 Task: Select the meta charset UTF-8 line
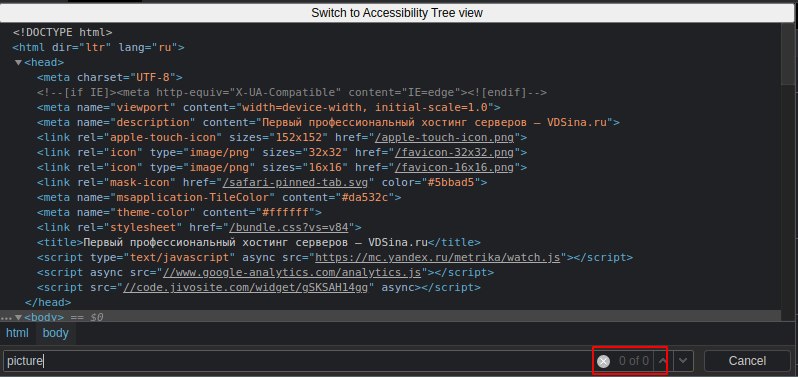click(109, 77)
